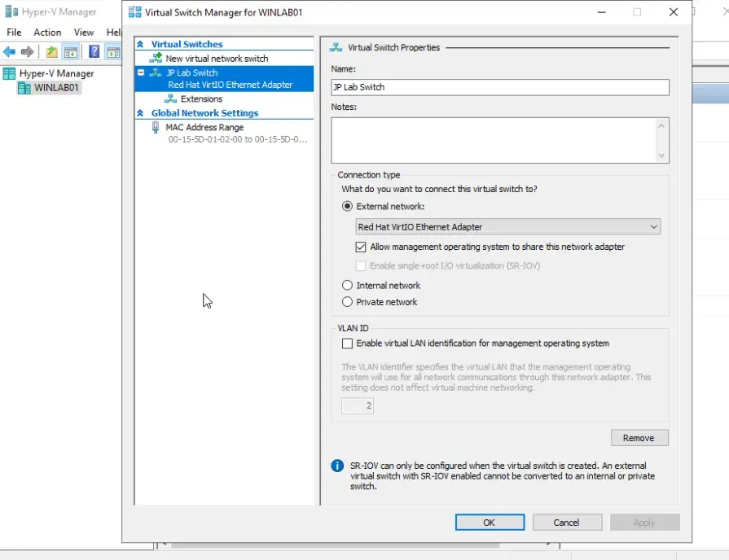Click the Remove button

click(639, 438)
